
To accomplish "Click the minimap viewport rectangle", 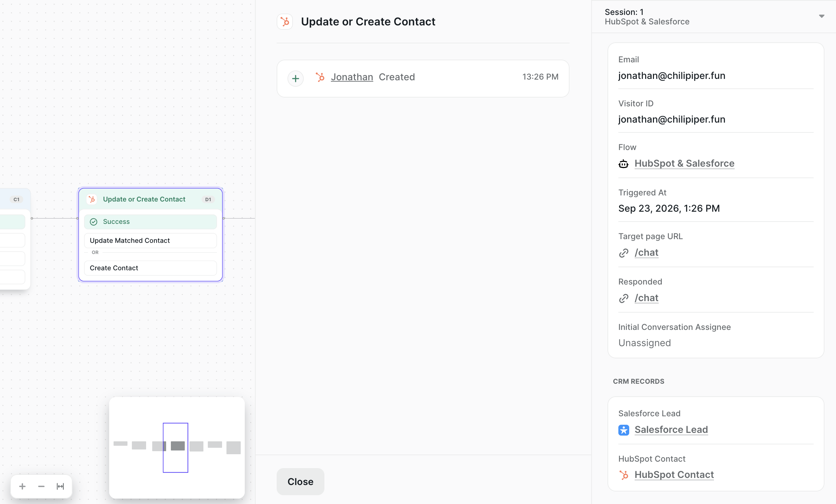I will (175, 447).
